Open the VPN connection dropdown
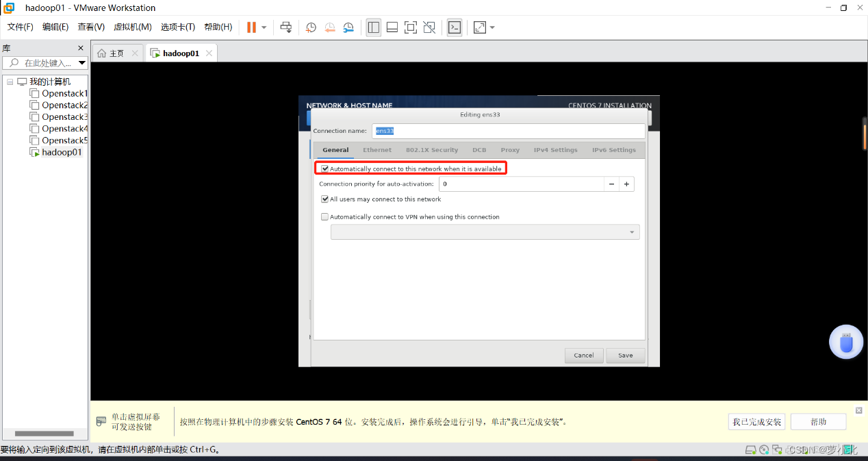The height and width of the screenshot is (461, 868). tap(485, 232)
